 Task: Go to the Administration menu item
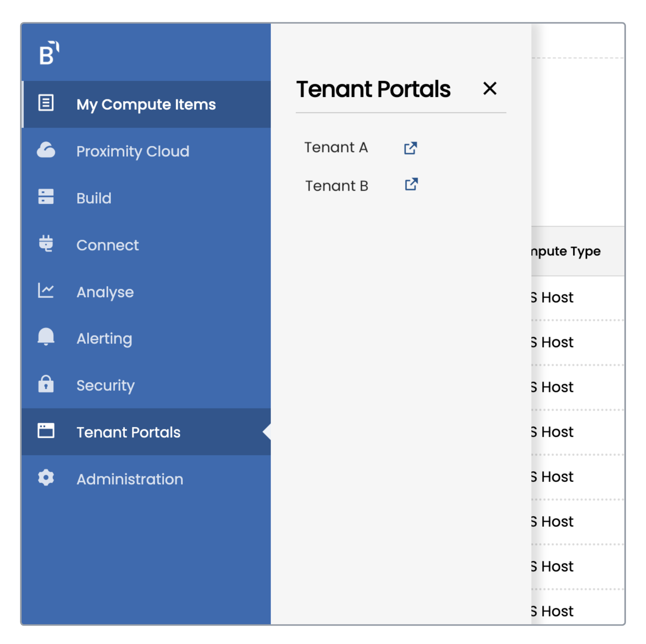point(130,480)
